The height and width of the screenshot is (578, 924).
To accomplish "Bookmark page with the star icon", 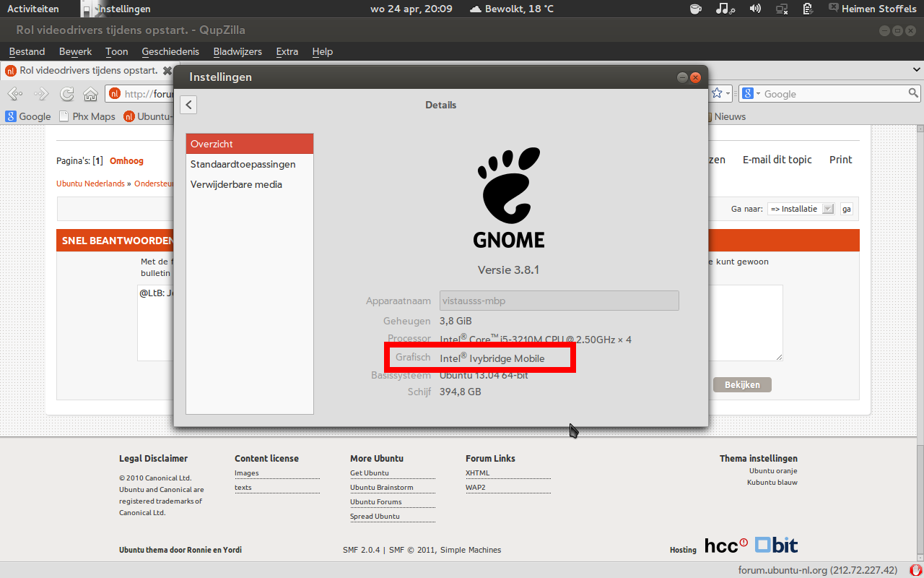I will [x=717, y=93].
